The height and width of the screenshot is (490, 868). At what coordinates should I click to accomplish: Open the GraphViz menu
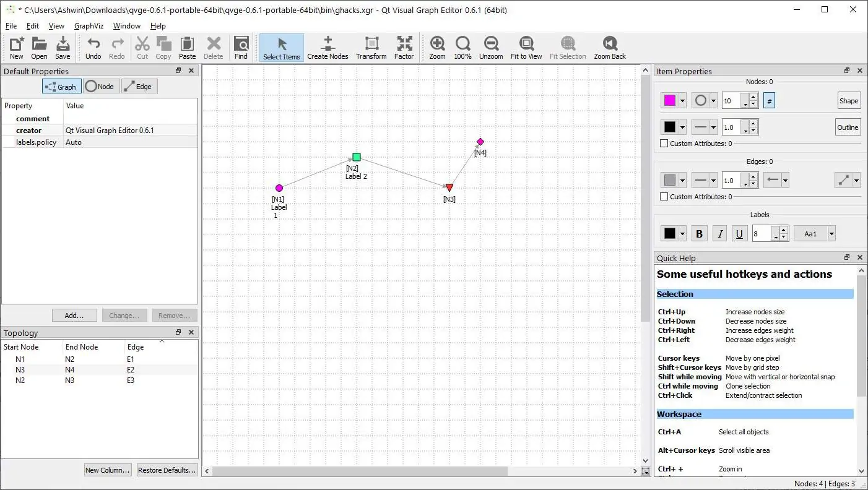[89, 26]
